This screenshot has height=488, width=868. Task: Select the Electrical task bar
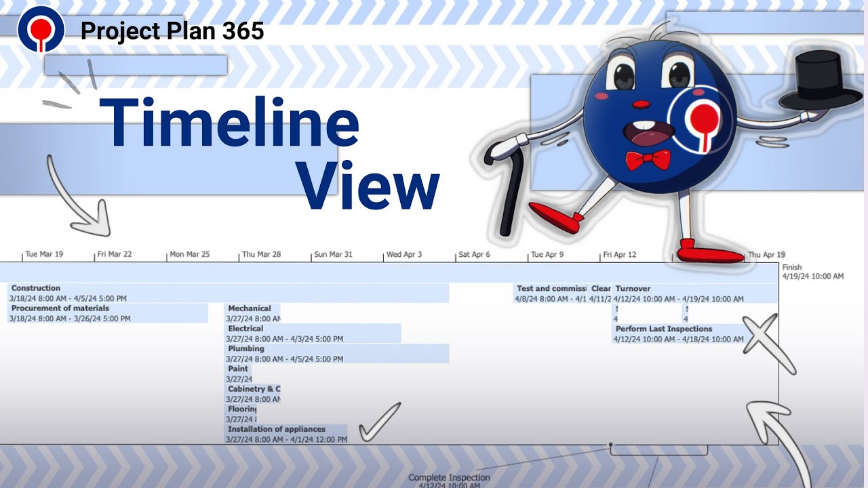pyautogui.click(x=313, y=333)
